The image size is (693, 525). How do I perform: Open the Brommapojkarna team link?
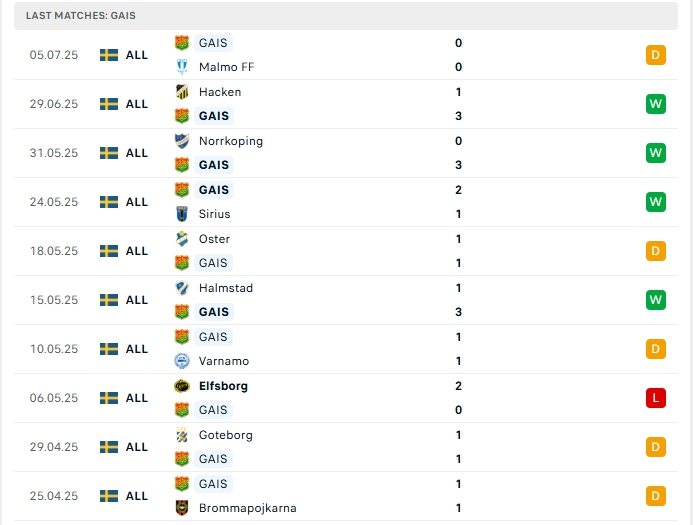pos(247,508)
